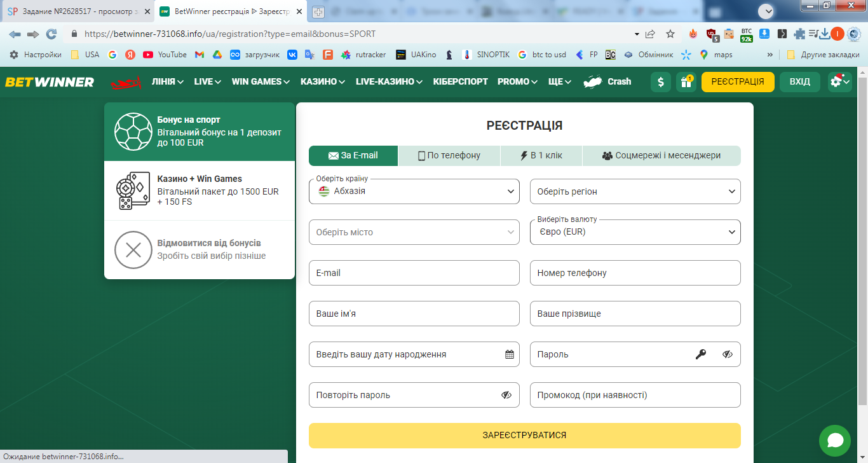The width and height of the screenshot is (868, 463).
Task: Open the Gmail bookmark
Action: (199, 55)
